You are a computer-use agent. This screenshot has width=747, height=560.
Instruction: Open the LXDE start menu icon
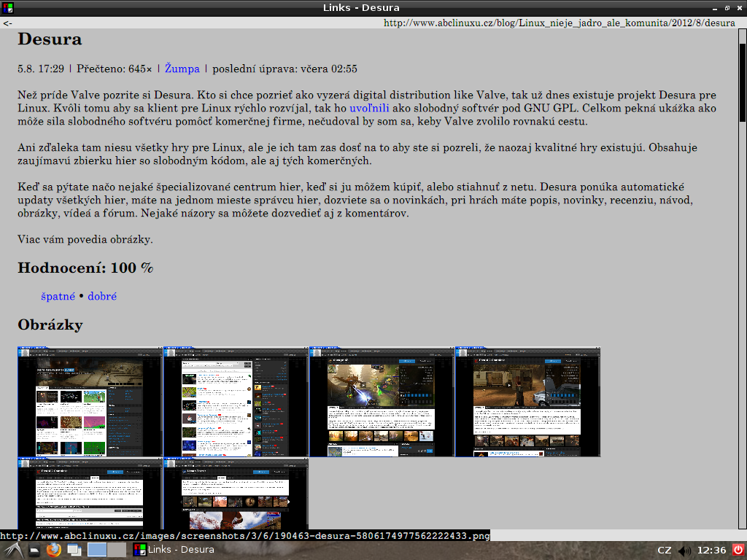click(x=13, y=550)
